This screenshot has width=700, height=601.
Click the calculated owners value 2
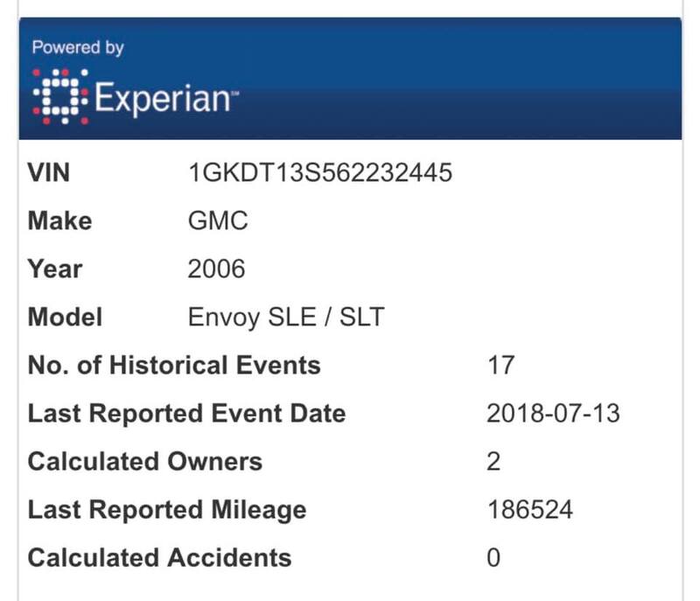click(x=493, y=461)
